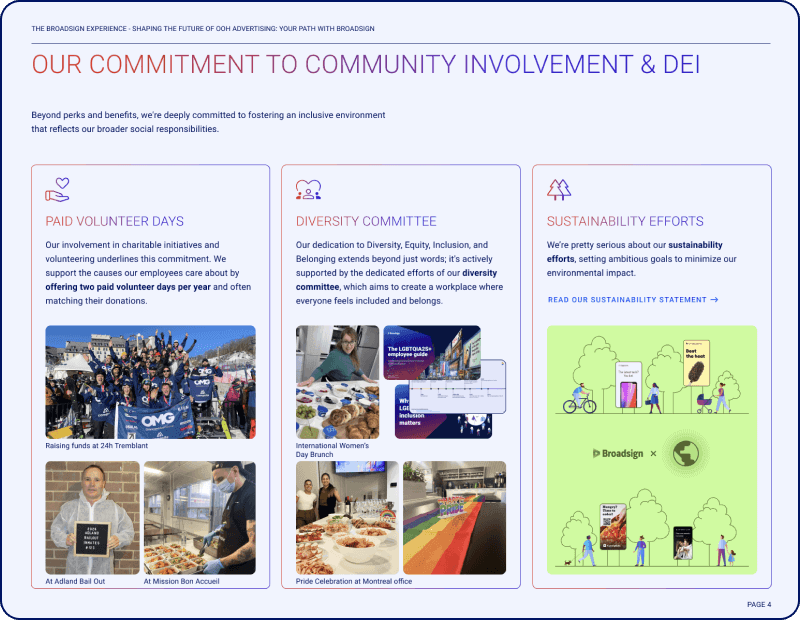View the Mission Bon Accueil kitchen photo
This screenshot has height=620, width=800.
199,517
